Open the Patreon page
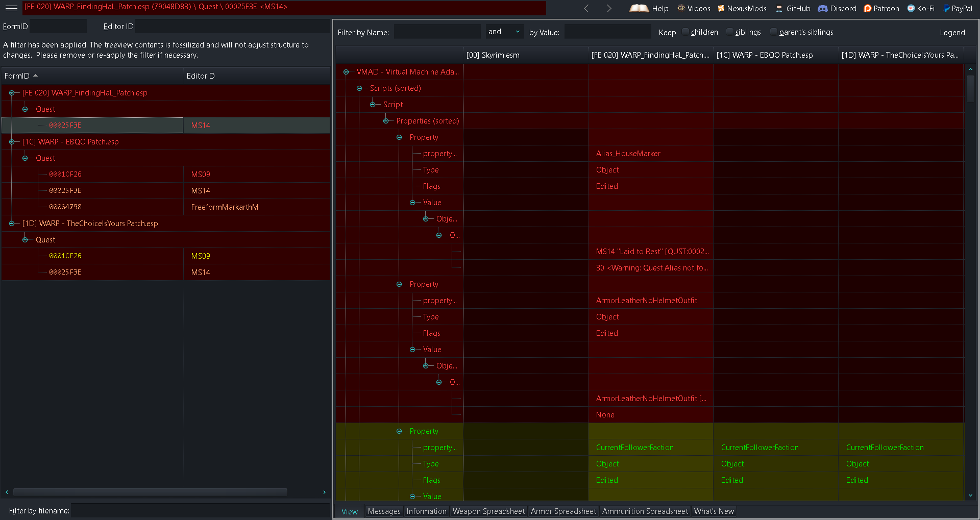980x520 pixels. (x=881, y=8)
